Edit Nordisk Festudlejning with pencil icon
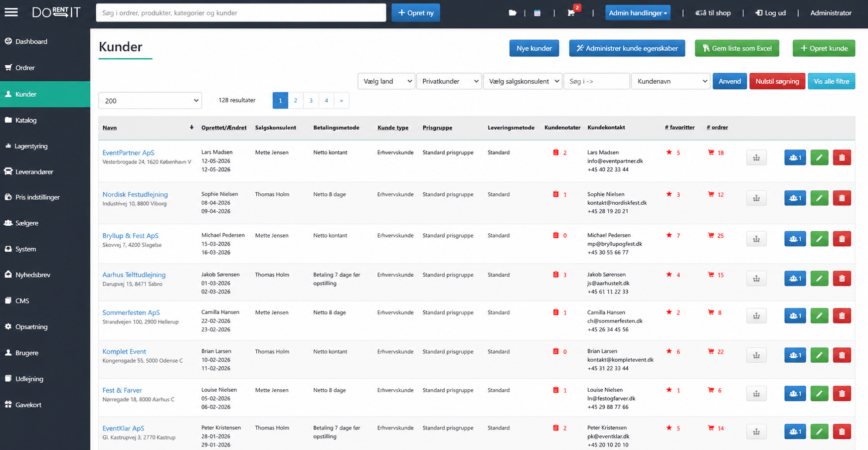The height and width of the screenshot is (450, 868). [x=819, y=198]
